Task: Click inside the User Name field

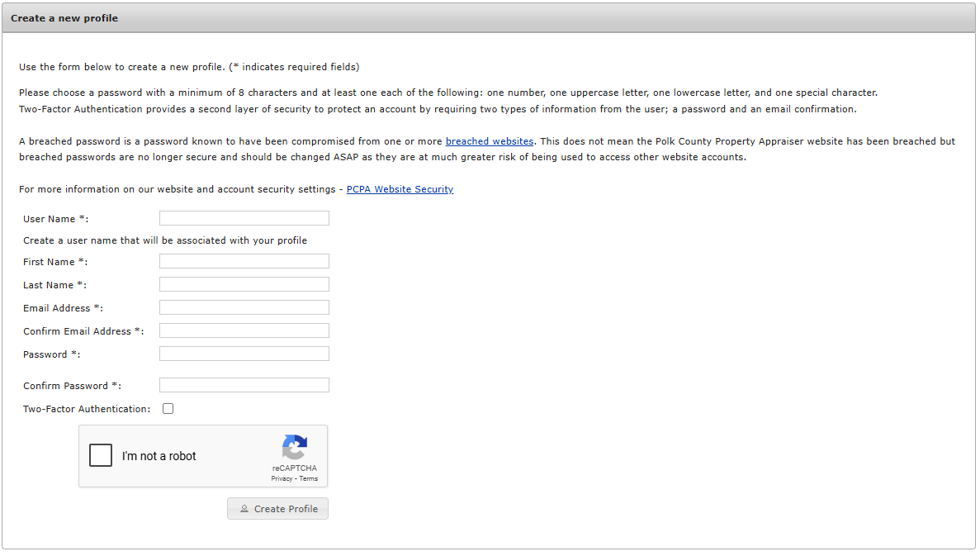Action: click(244, 217)
